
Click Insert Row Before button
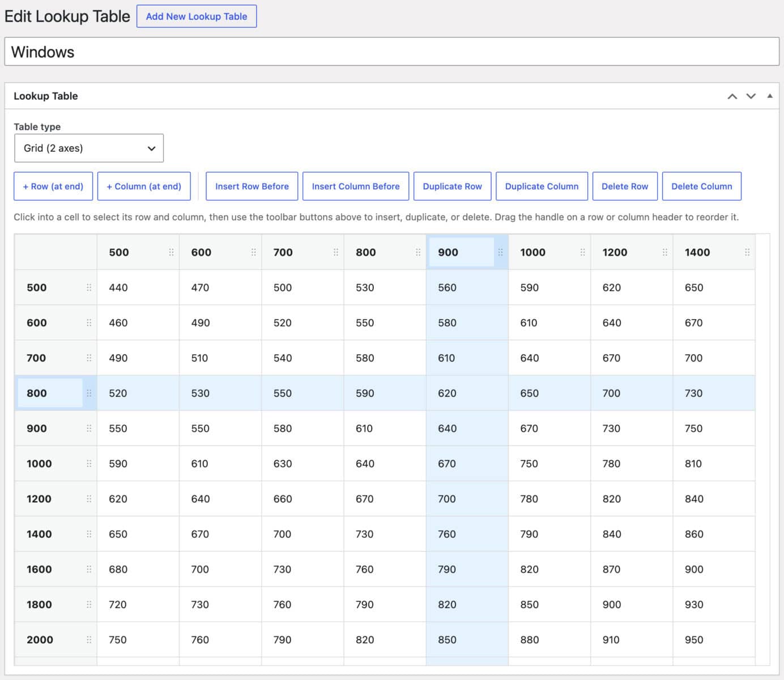(x=252, y=186)
